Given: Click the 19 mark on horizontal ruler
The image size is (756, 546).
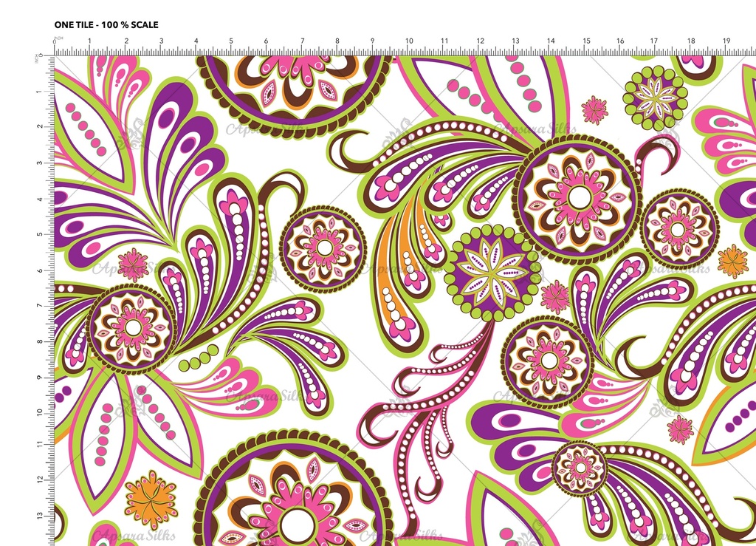Looking at the screenshot, I should point(726,41).
